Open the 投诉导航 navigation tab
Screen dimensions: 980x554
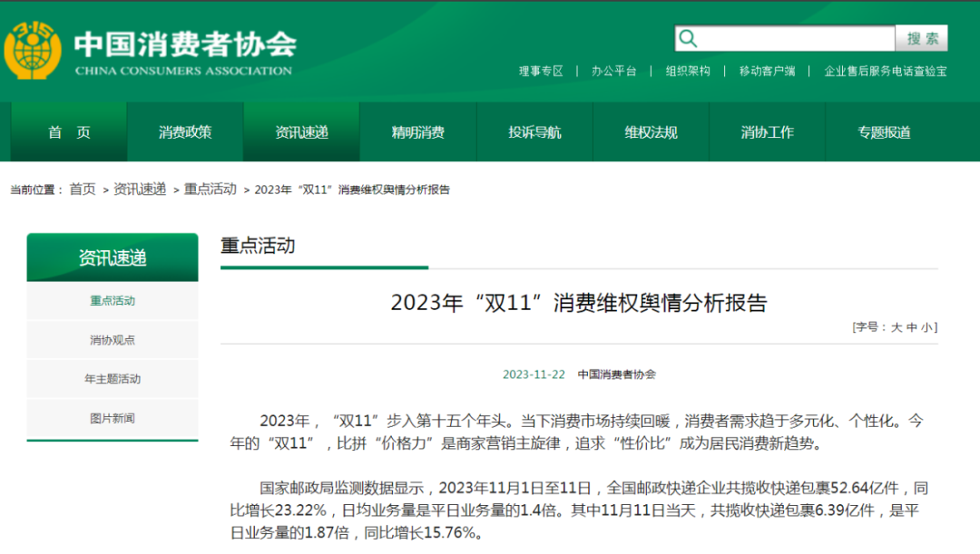click(x=534, y=132)
